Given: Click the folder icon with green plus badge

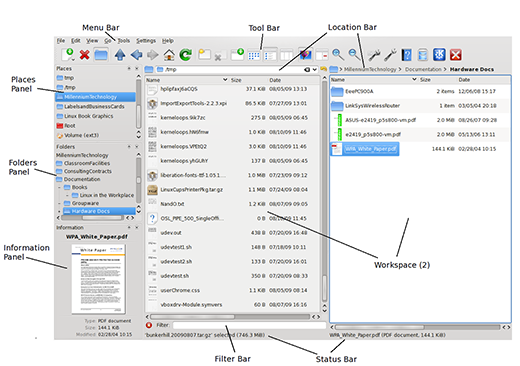Looking at the screenshot, I should click(x=237, y=54).
